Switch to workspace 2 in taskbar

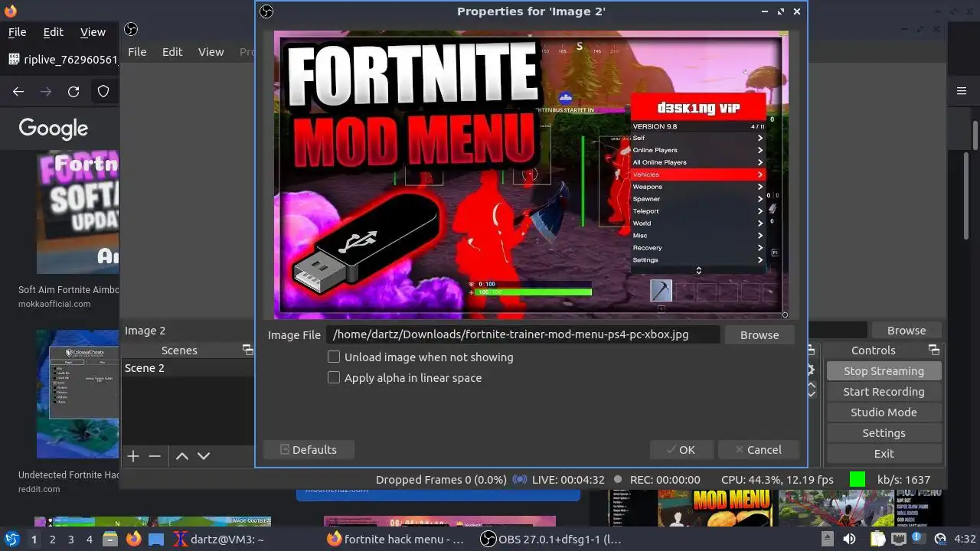52,539
